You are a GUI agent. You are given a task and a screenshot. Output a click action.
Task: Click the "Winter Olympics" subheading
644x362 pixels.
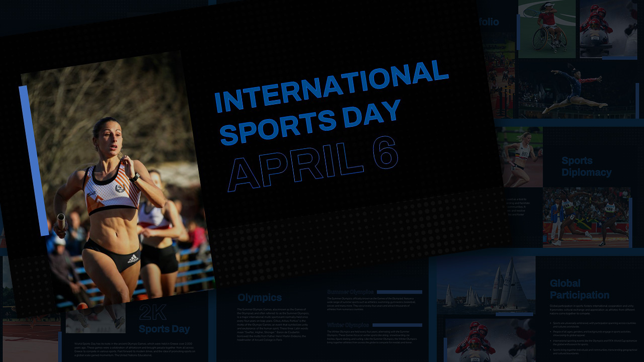click(348, 325)
